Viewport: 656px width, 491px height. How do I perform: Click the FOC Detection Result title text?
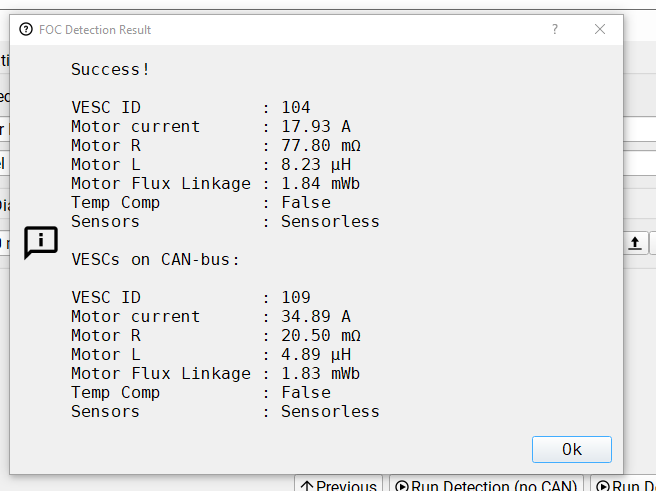tap(95, 30)
